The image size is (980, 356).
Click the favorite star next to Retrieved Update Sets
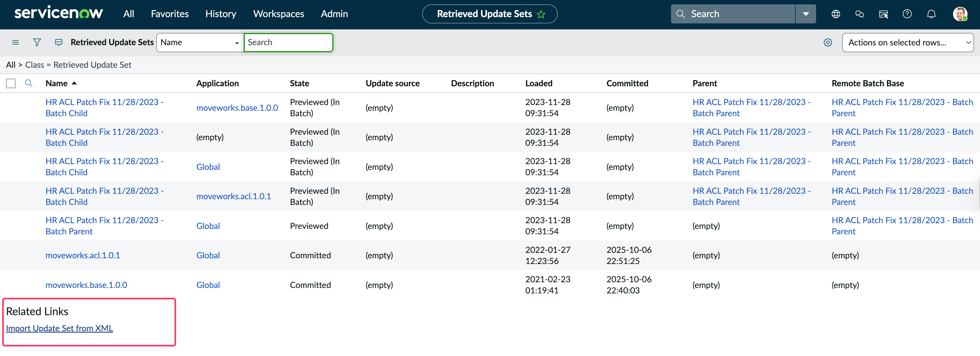541,14
